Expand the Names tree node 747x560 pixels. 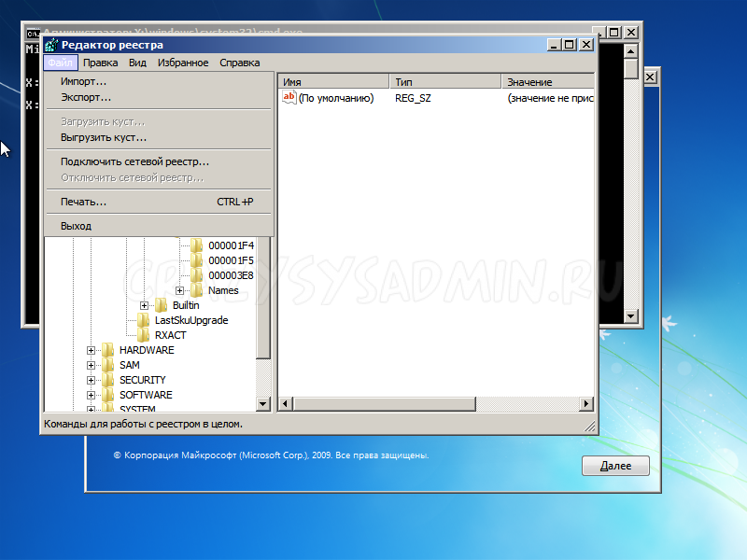point(180,290)
